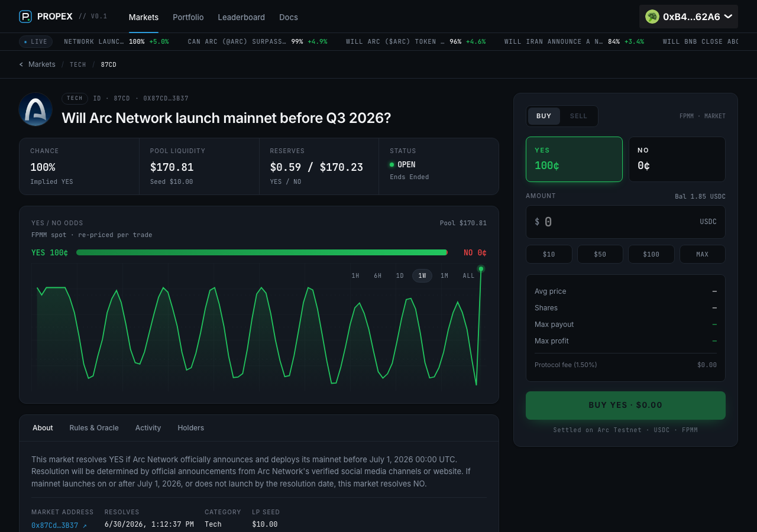
Task: Open the WILL IRAN ANNOUNCE ticker item
Action: [574, 42]
